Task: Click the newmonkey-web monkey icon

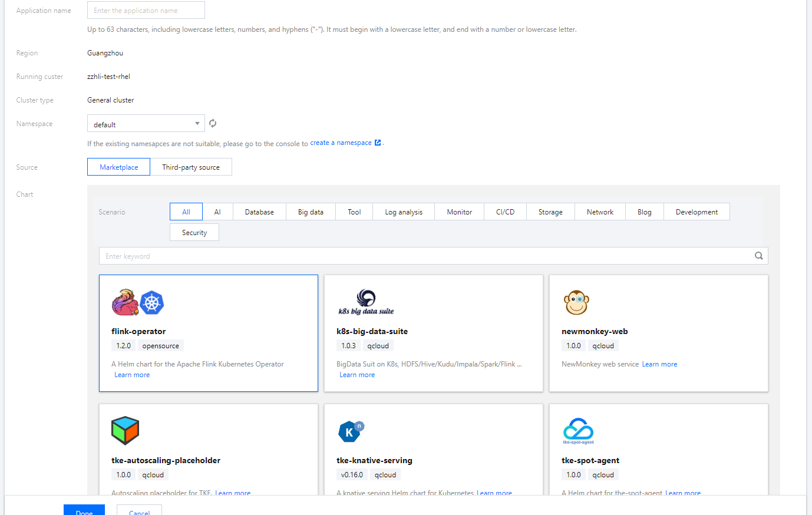Action: [576, 303]
